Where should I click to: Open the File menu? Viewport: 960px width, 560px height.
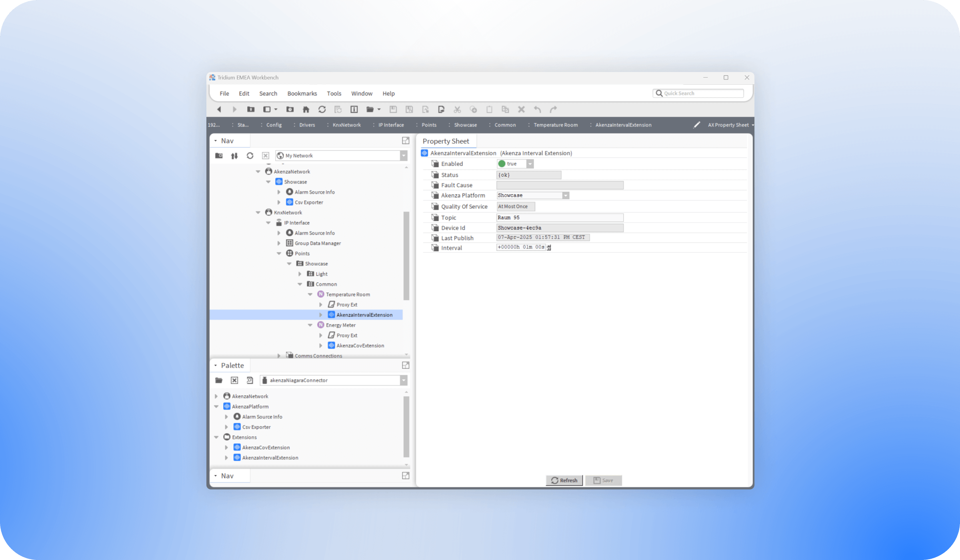click(224, 94)
